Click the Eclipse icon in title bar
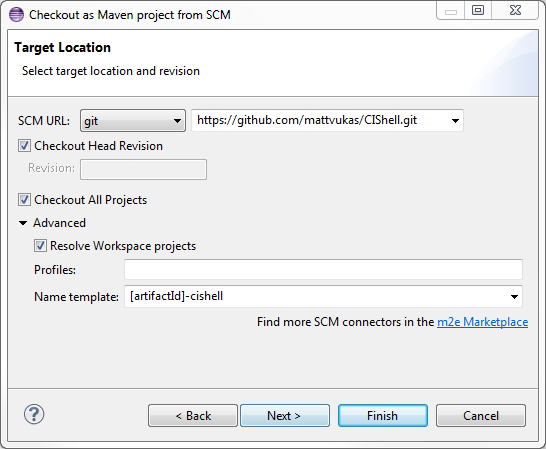 point(16,15)
